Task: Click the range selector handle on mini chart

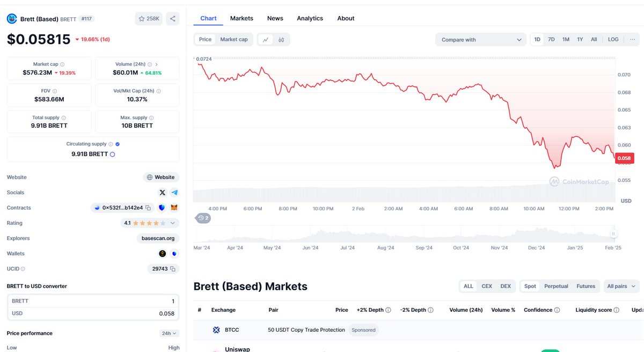Action: 613,233
